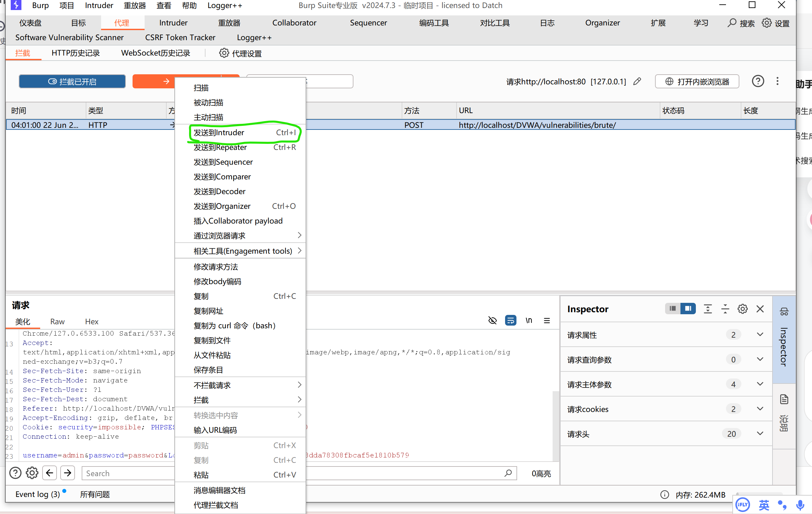
Task: Expand the 请求属性 section in Inspector
Action: [760, 335]
